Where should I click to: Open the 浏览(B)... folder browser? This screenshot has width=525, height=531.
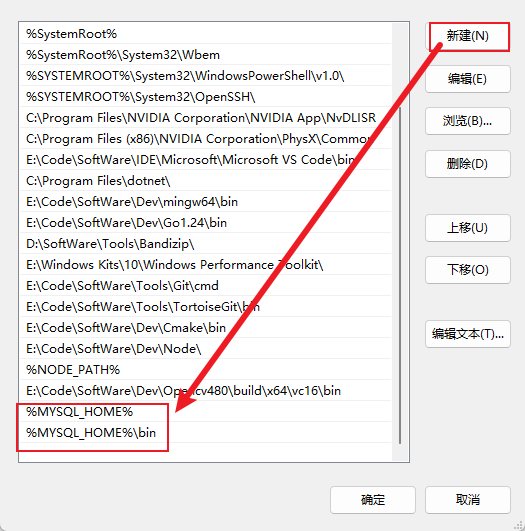pos(468,121)
